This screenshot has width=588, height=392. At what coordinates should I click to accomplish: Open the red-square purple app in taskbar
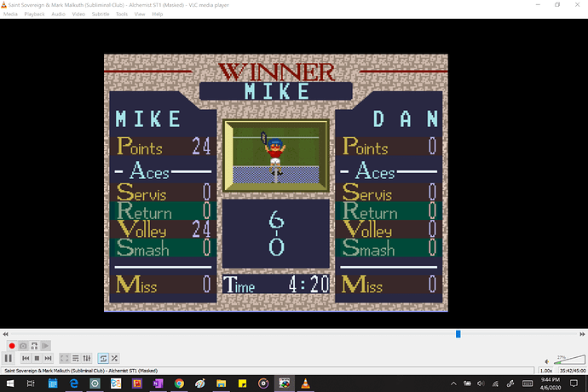point(137,383)
